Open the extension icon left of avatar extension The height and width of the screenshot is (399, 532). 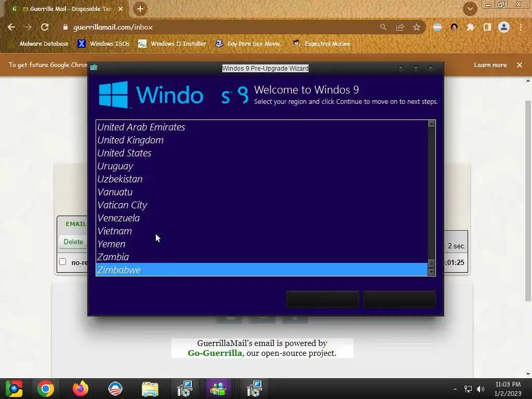pos(437,27)
